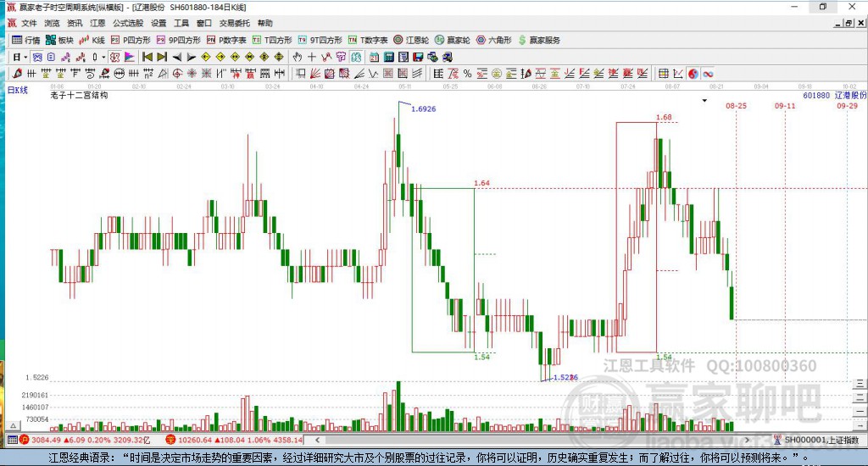This screenshot has height=466, width=868.
Task: Toggle the red-blue yin-yang icon
Action: pyautogui.click(x=693, y=73)
